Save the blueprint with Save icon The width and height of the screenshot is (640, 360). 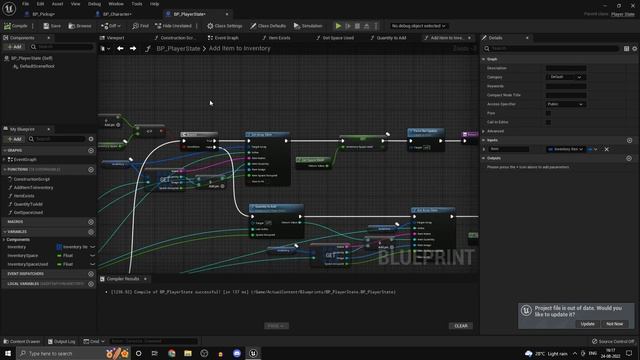(52, 26)
